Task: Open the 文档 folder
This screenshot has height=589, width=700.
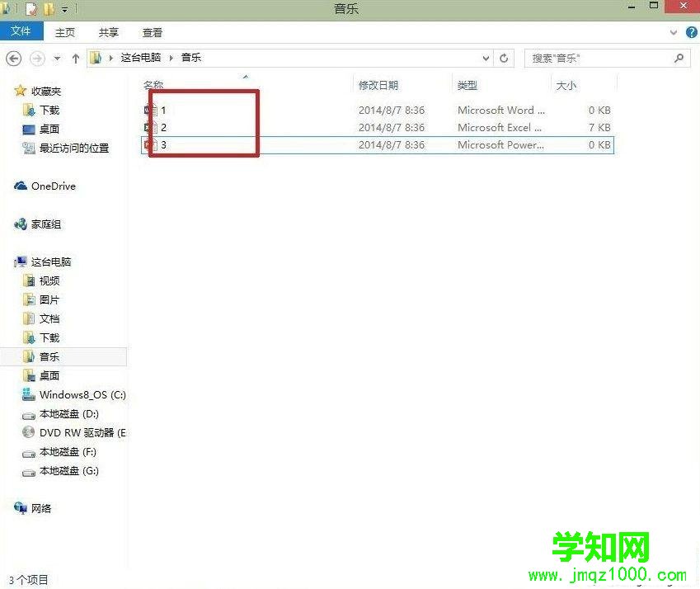Action: pyautogui.click(x=49, y=319)
